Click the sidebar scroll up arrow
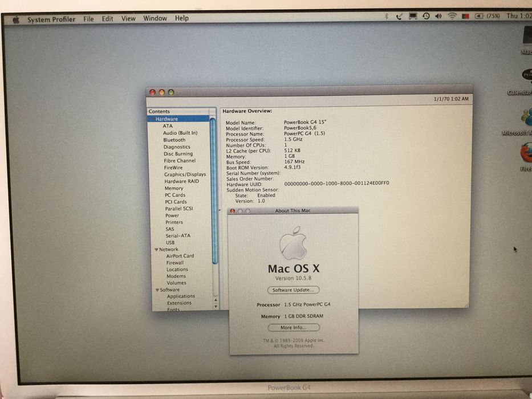The image size is (532, 399). (216, 300)
